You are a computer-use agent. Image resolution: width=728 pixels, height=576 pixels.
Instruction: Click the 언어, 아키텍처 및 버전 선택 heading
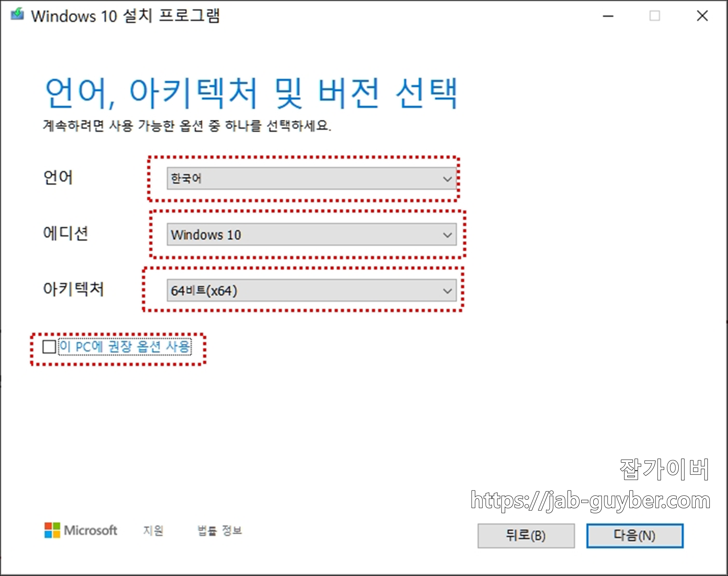point(251,94)
